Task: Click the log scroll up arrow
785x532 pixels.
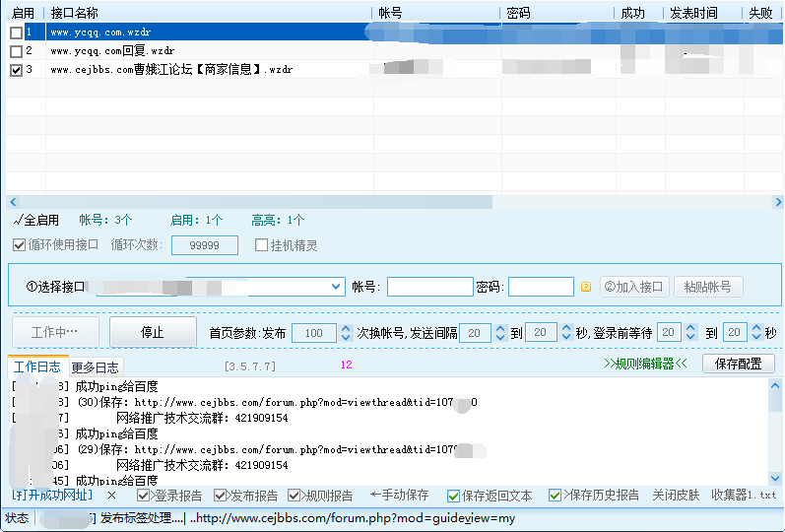Action: [775, 386]
